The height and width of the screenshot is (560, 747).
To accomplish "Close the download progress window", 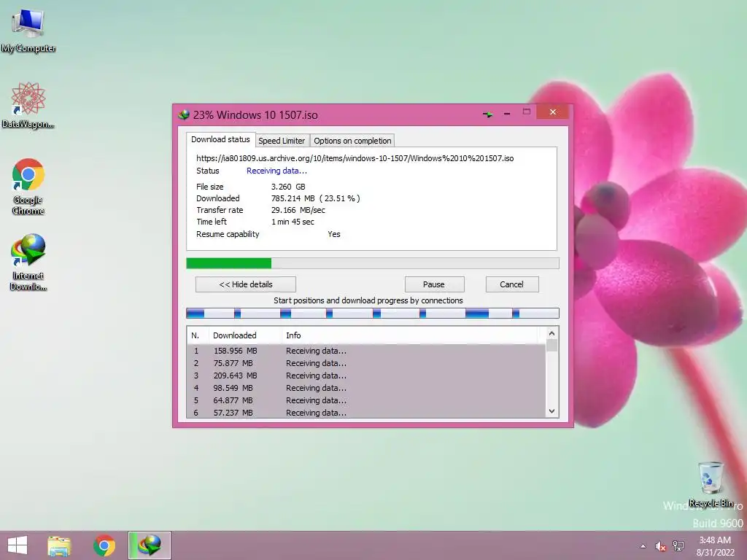I will click(x=553, y=112).
